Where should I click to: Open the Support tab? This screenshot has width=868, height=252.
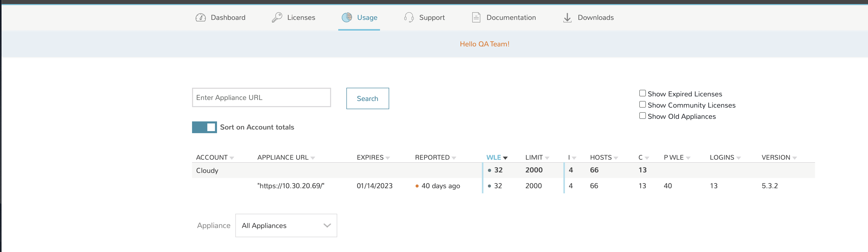(432, 17)
